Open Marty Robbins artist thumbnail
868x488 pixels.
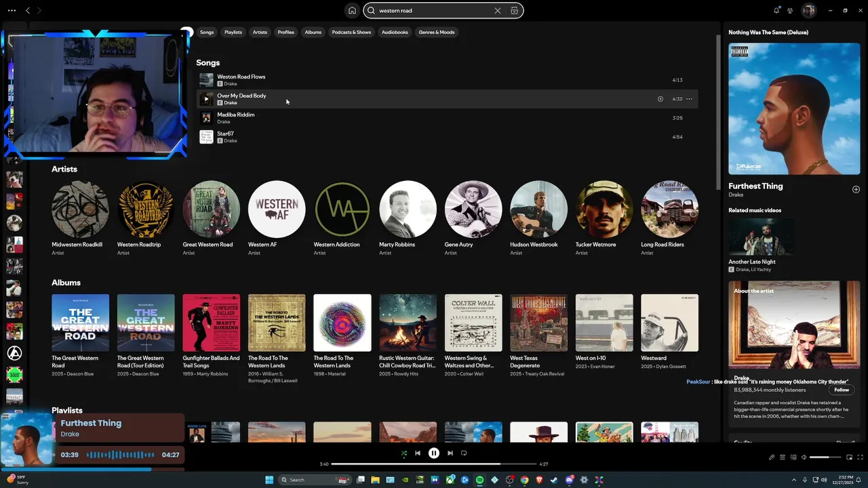point(408,209)
